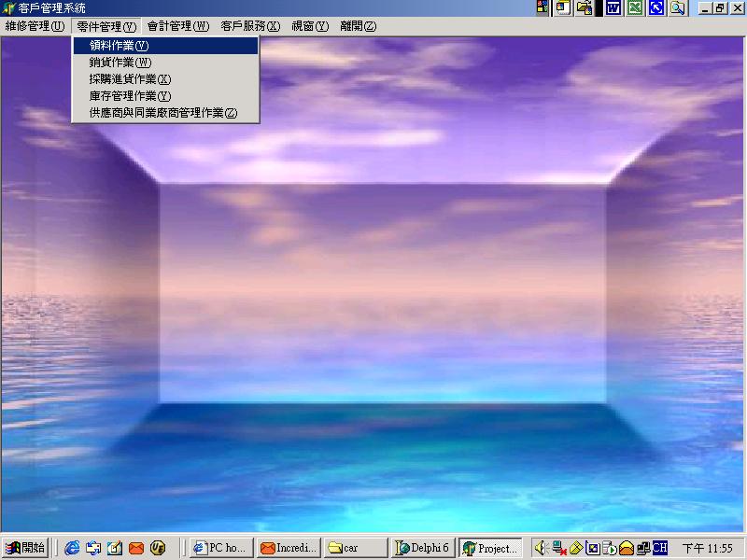Open the 會計管理 menu
This screenshot has width=747, height=560.
(x=177, y=26)
